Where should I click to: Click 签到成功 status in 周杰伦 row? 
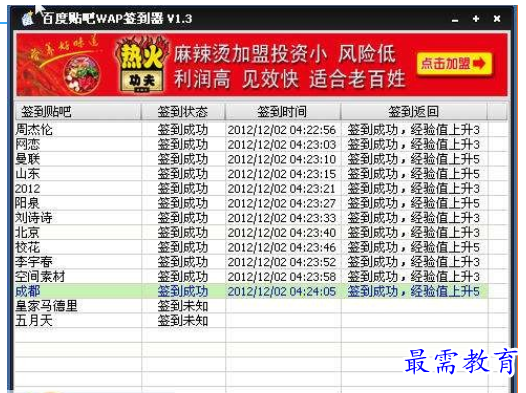pos(183,130)
